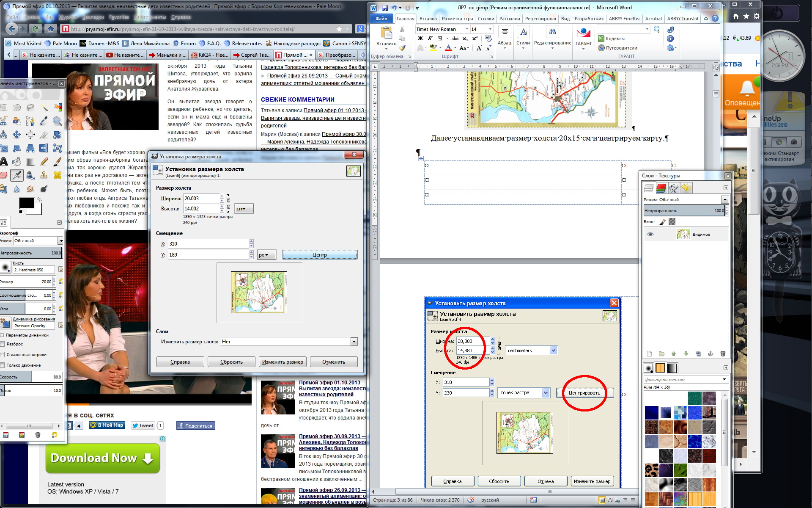Click the Центр button

click(x=320, y=255)
